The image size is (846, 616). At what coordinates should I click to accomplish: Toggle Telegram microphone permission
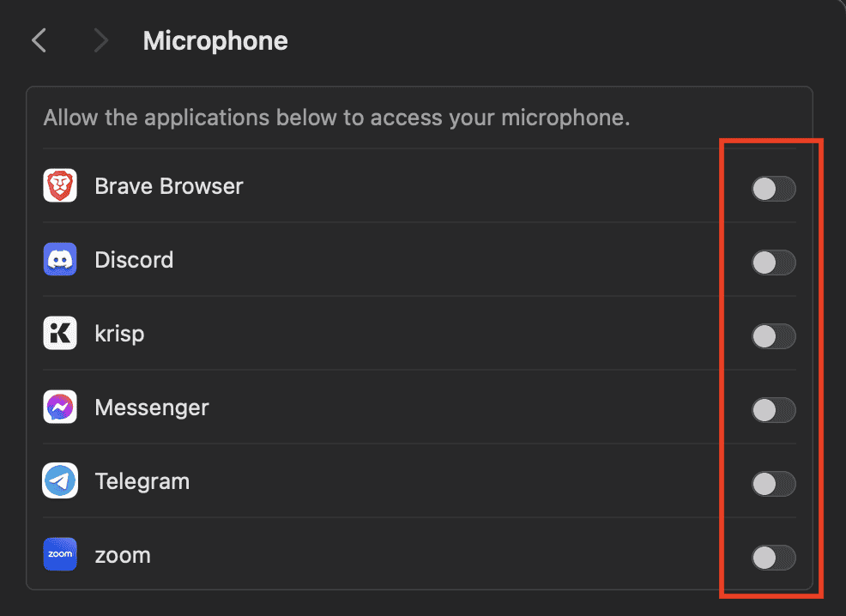773,484
